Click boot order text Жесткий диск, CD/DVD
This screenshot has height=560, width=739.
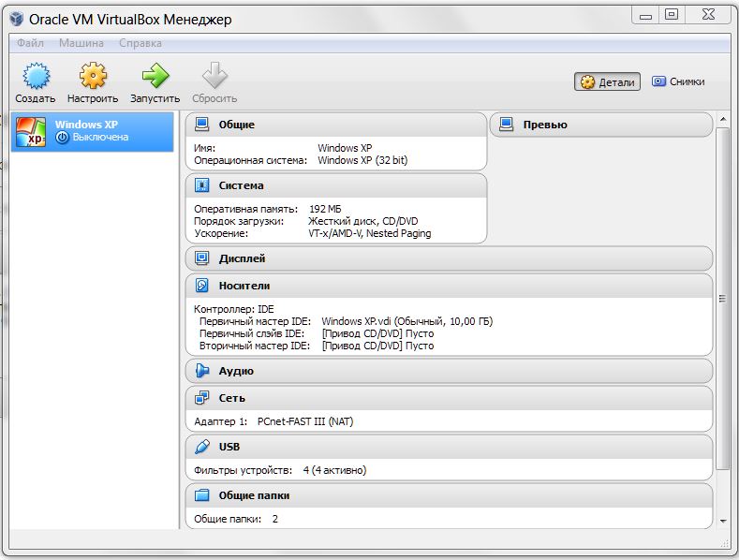[x=362, y=221]
